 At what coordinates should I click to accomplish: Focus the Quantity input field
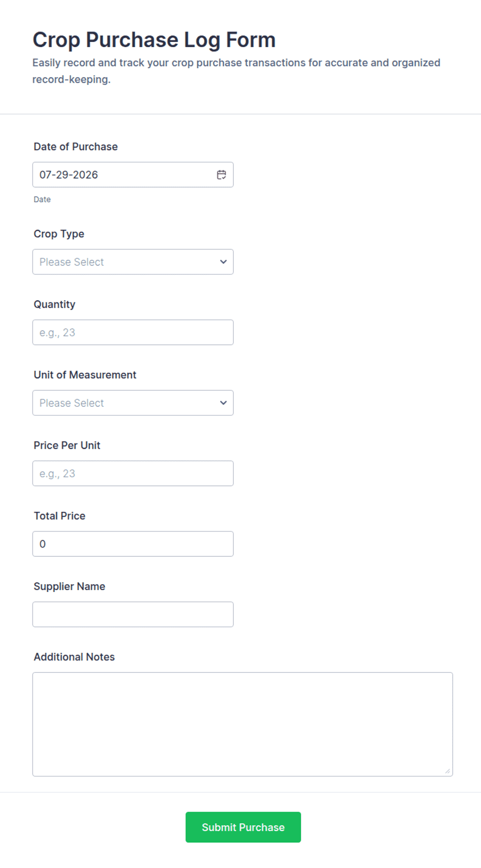coord(133,332)
